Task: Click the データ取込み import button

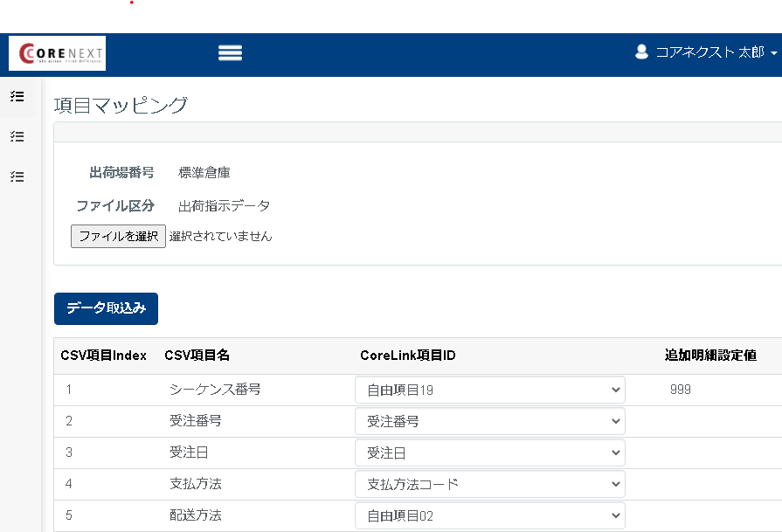Action: [x=107, y=308]
